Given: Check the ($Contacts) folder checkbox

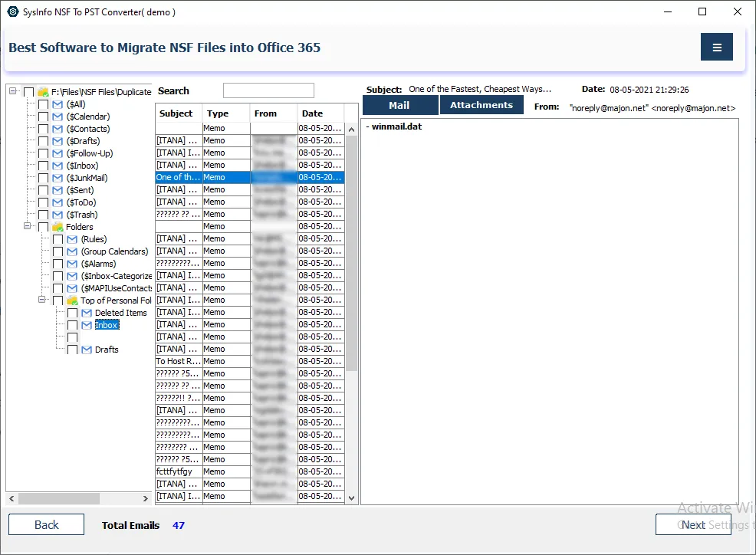Looking at the screenshot, I should pos(44,129).
